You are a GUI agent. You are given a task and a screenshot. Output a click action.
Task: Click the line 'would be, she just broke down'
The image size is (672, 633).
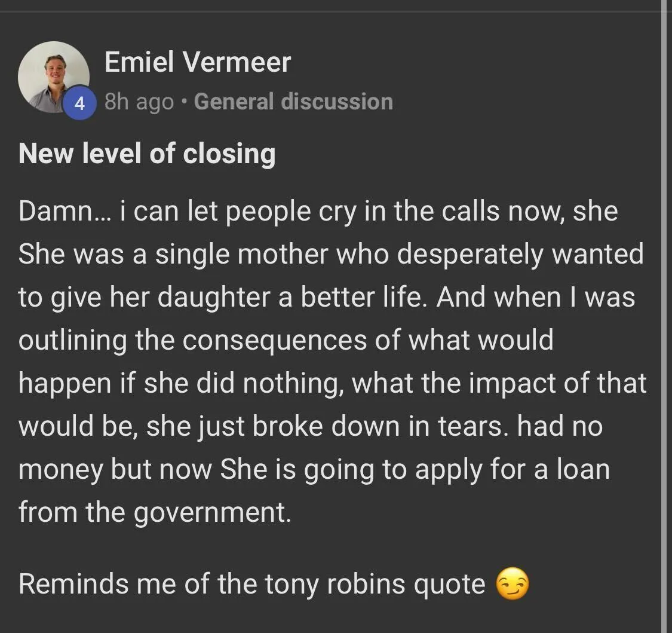click(311, 426)
